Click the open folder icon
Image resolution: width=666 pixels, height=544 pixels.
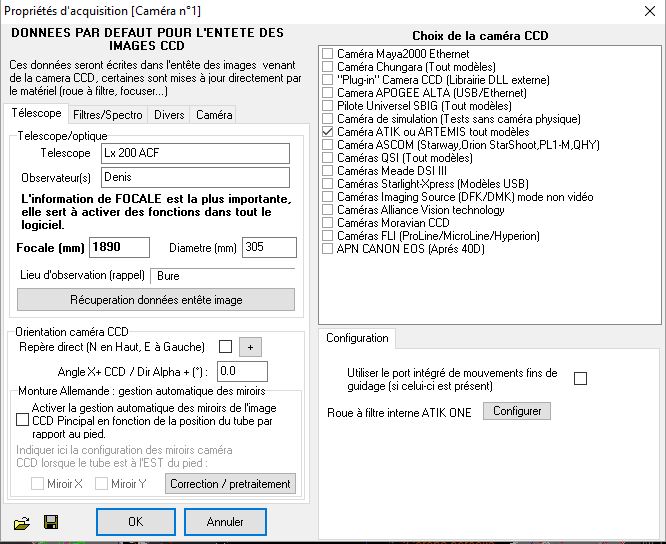[22, 522]
